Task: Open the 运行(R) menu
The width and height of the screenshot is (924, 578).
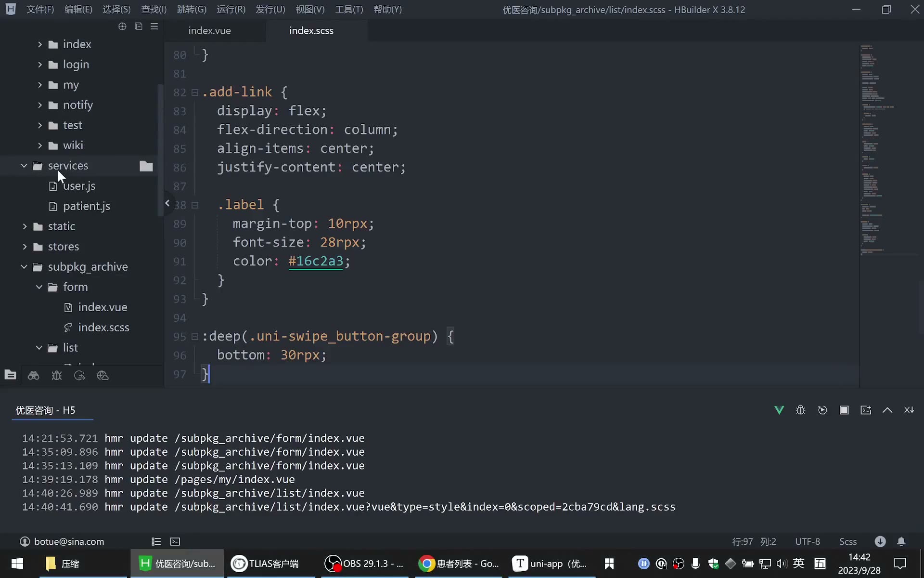Action: coord(231,9)
